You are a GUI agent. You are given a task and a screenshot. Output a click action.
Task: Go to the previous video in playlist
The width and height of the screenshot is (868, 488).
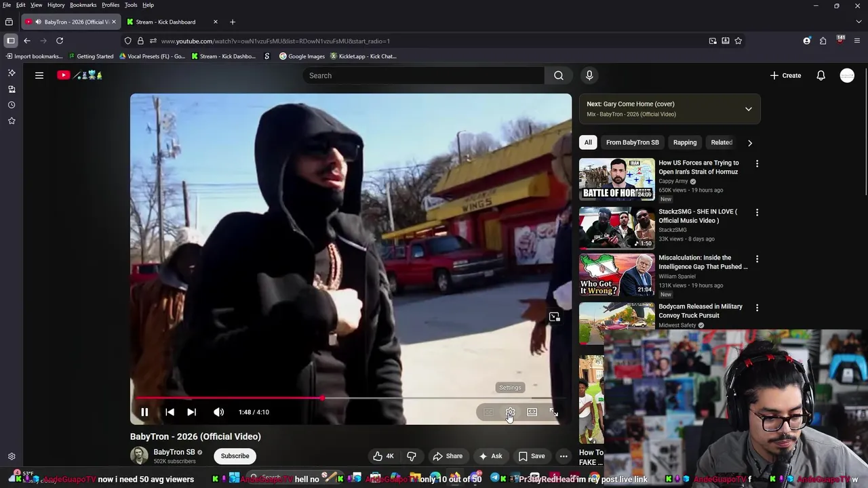point(170,412)
